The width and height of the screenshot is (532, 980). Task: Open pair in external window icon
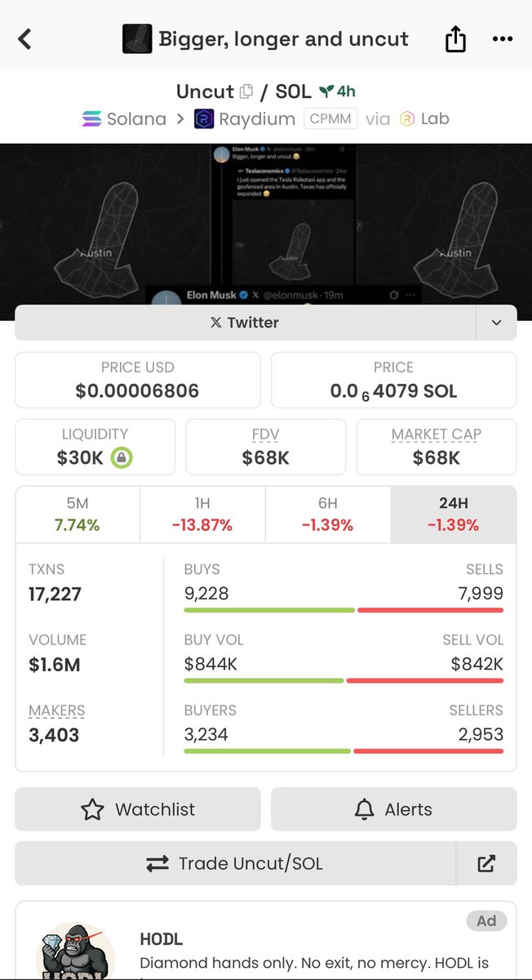point(486,863)
